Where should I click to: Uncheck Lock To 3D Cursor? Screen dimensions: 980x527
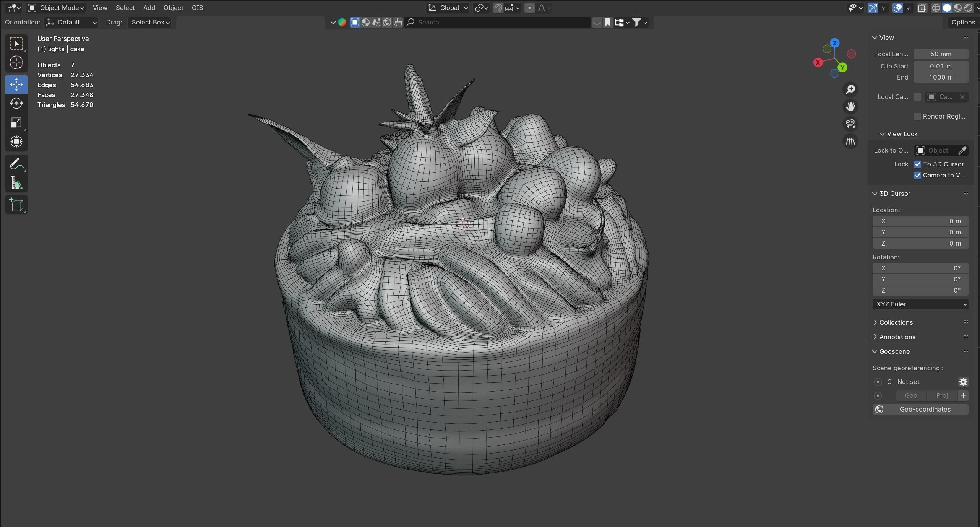coord(917,164)
